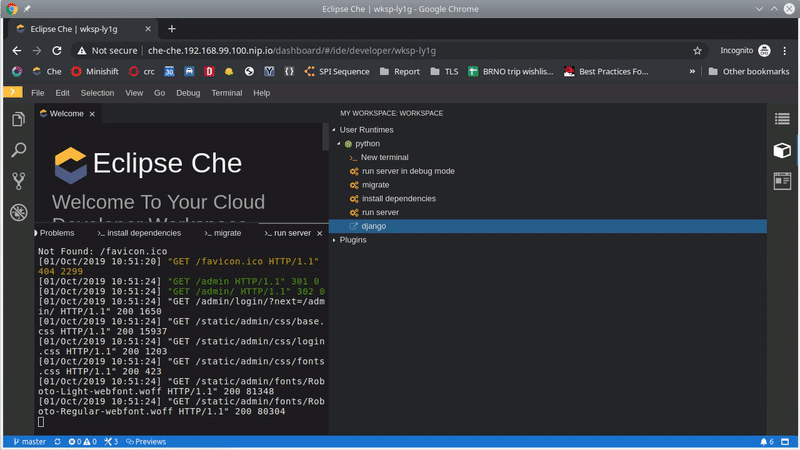Screen dimensions: 800x450
Task: Open the TLS bookmarks folder
Action: 444,71
